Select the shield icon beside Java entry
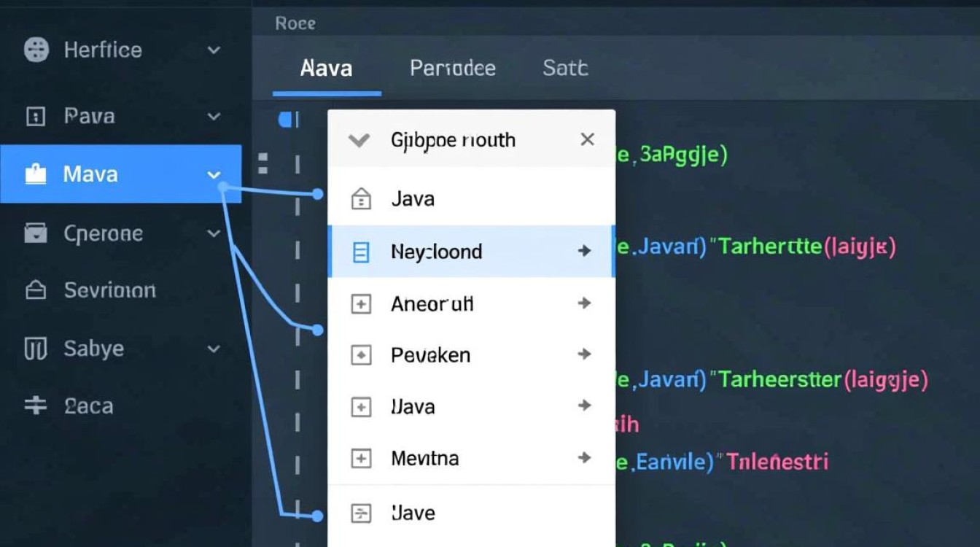 coord(360,198)
